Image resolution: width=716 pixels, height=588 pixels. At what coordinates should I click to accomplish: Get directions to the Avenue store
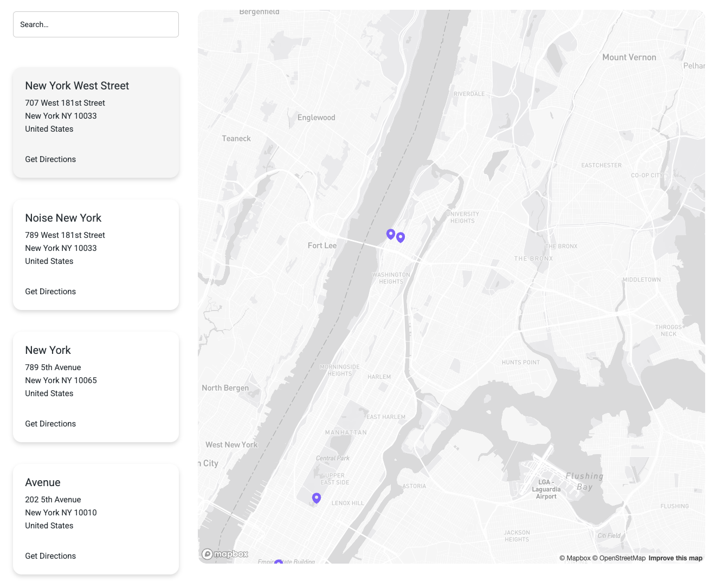pyautogui.click(x=50, y=556)
